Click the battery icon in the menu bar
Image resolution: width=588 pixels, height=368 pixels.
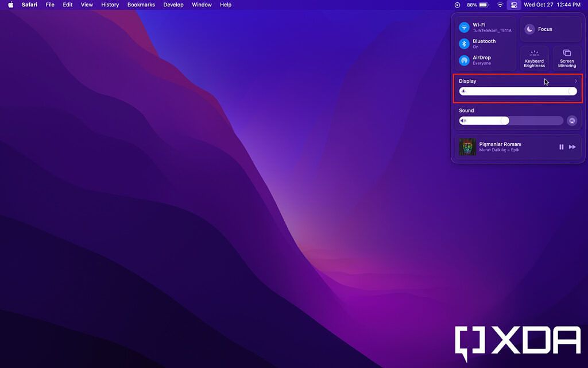pos(483,5)
